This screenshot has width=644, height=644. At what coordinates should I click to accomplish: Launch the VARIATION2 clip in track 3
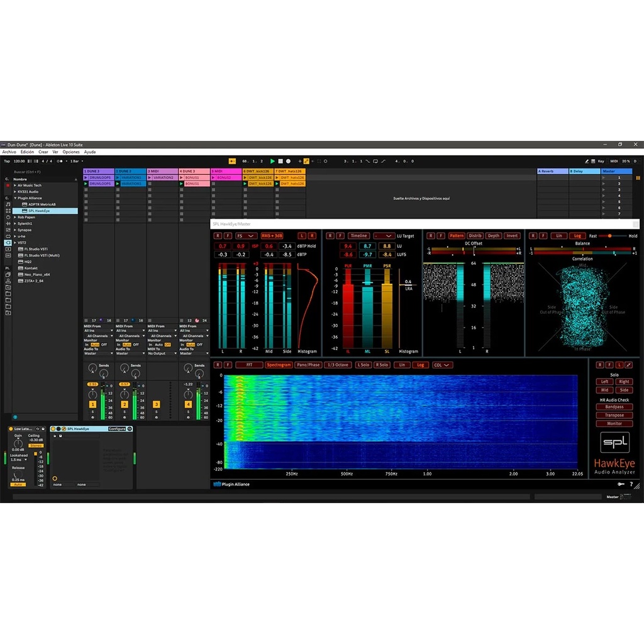coord(150,177)
